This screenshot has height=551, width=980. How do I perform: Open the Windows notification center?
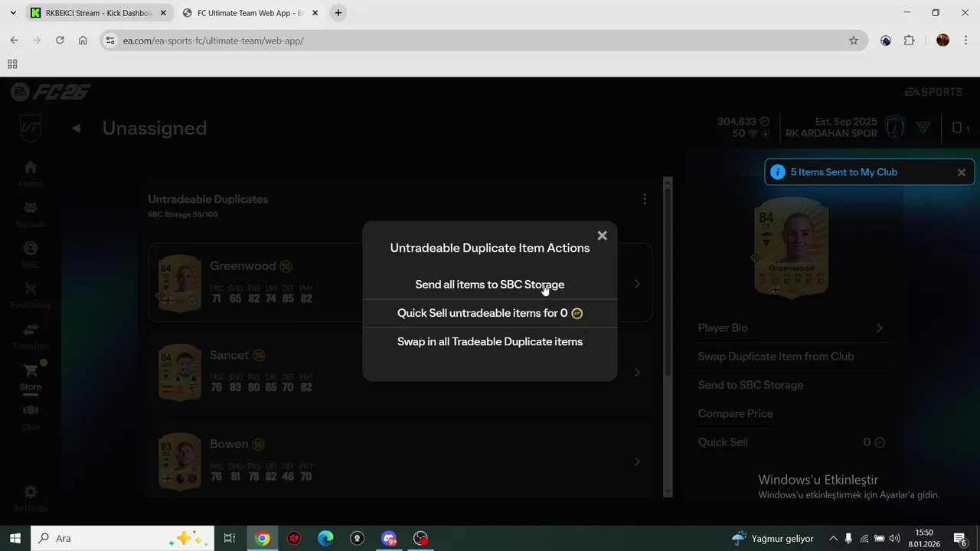[960, 538]
